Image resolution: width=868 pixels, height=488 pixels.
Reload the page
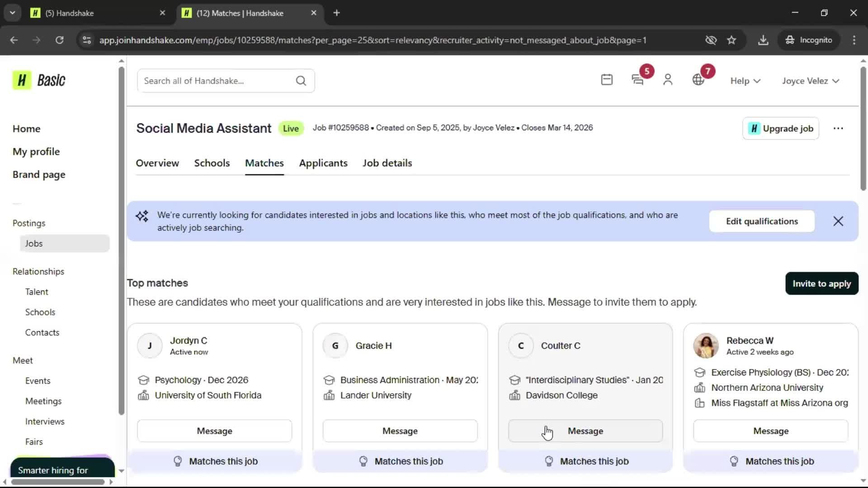click(x=59, y=40)
